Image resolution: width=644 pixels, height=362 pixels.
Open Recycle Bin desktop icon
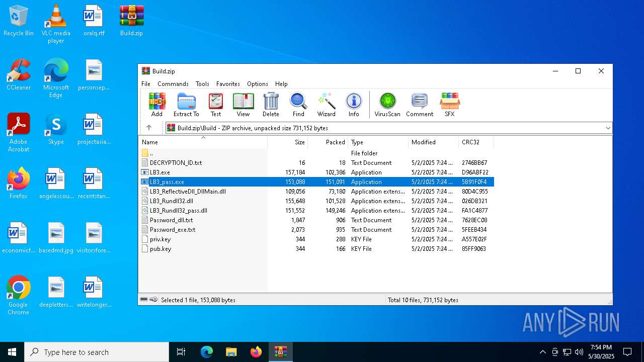19,21
